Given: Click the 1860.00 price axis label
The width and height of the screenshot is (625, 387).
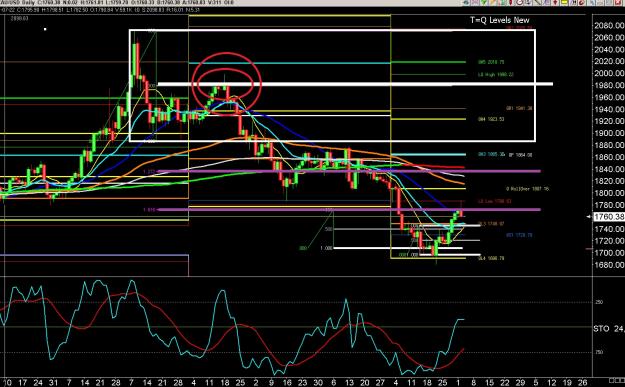Looking at the screenshot, I should pyautogui.click(x=609, y=157).
